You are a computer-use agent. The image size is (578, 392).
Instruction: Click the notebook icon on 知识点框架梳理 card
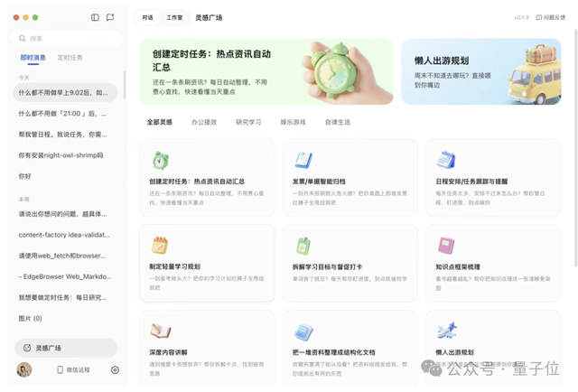point(446,246)
